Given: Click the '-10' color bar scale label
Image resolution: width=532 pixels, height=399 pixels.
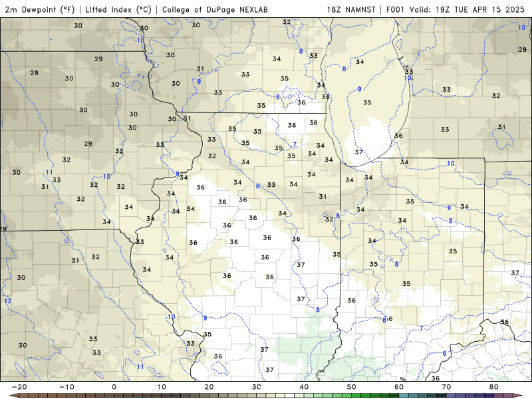Looking at the screenshot, I should [66, 387].
